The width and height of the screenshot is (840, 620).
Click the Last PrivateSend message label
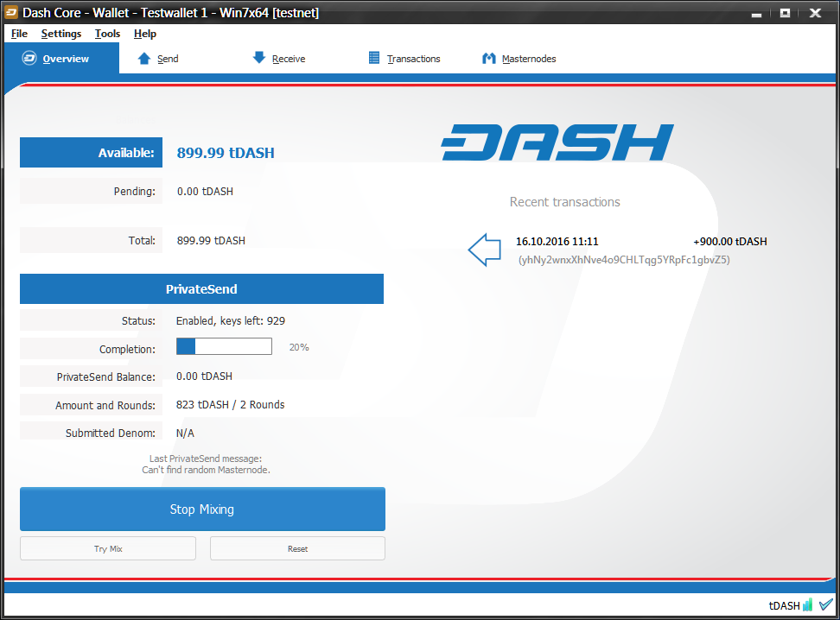point(206,459)
